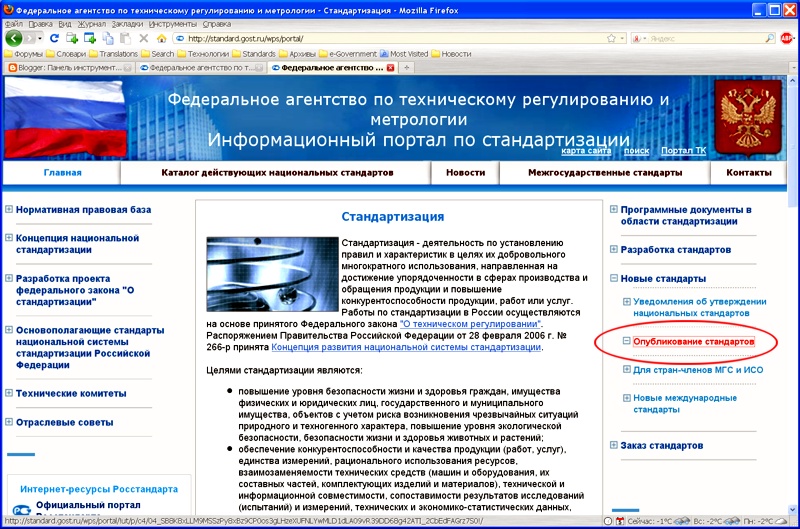Open the address bar history dropdown

coord(622,38)
